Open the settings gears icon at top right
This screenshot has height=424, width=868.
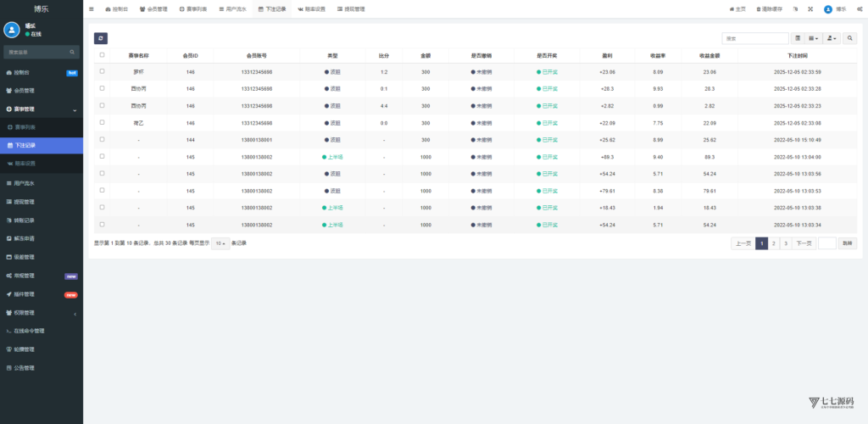click(858, 8)
